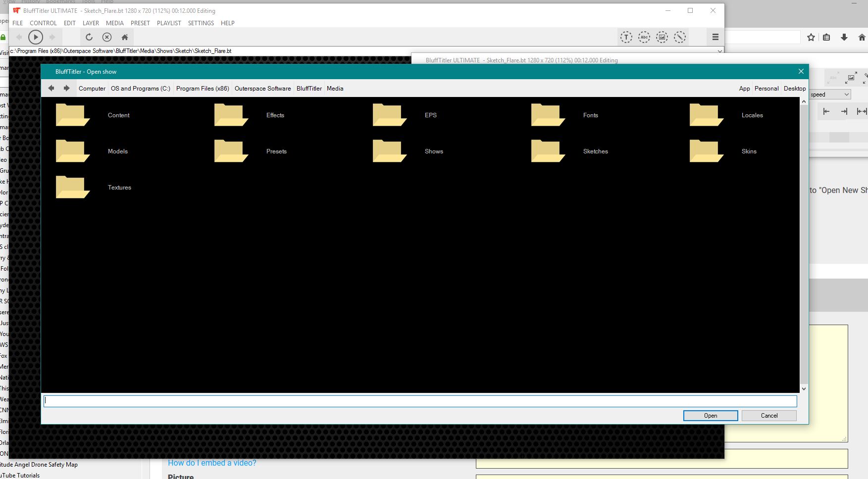Click the forward arrow in Open show dialog

coord(66,88)
